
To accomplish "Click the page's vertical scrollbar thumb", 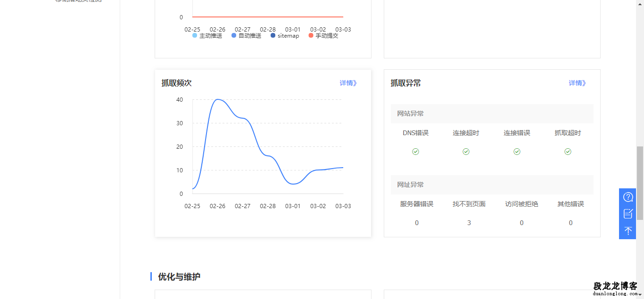I will [640, 184].
